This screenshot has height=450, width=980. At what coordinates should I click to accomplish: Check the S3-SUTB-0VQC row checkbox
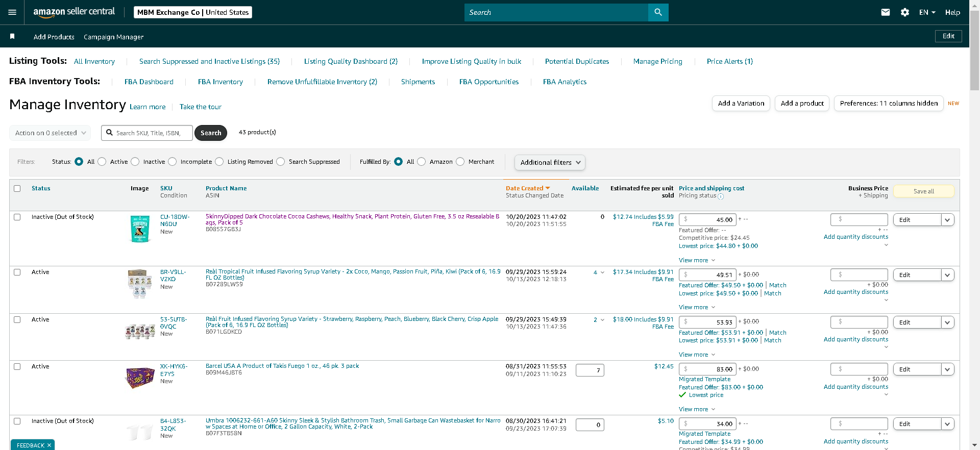click(17, 319)
